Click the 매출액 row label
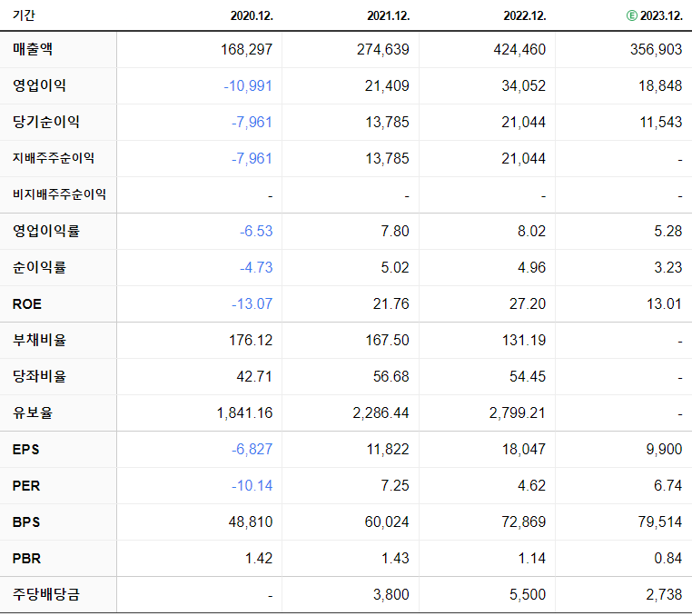The width and height of the screenshot is (692, 616). 33,49
